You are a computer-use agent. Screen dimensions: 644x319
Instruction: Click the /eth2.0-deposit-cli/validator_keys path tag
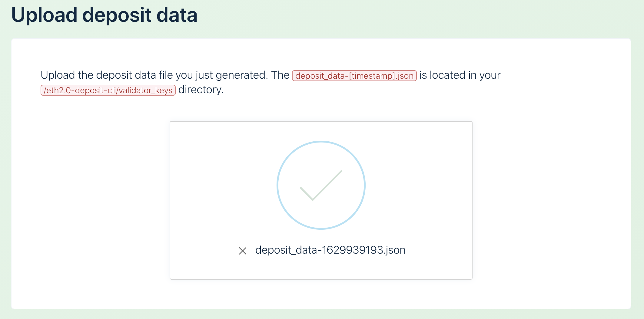pos(108,90)
